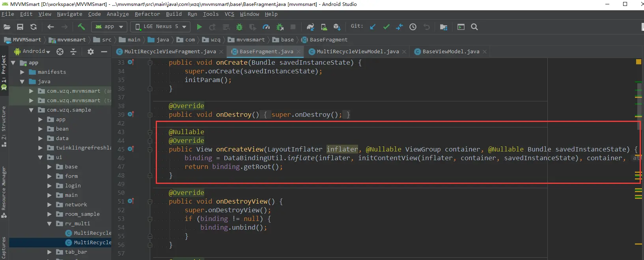Run the app with the green play icon
Image resolution: width=644 pixels, height=260 pixels.
point(199,27)
